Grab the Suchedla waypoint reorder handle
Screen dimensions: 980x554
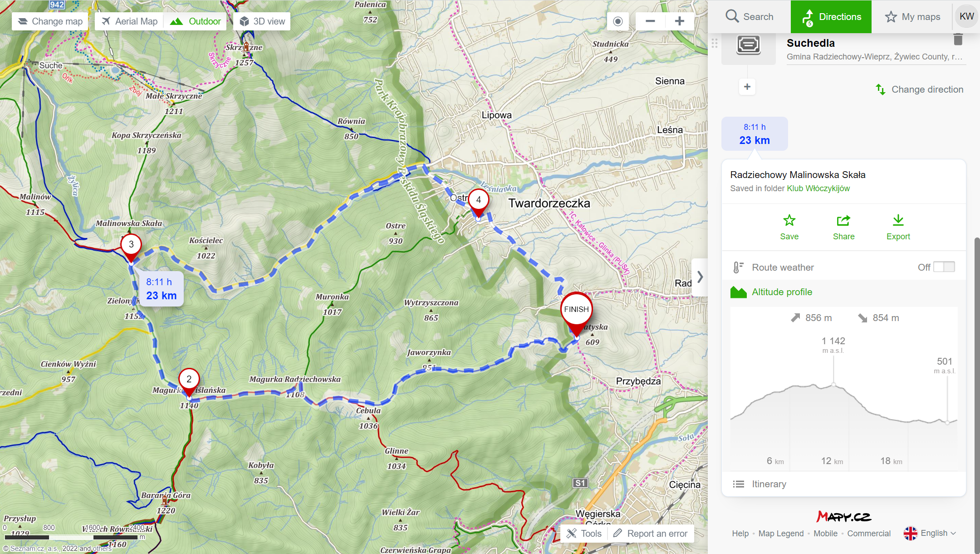[x=715, y=44]
